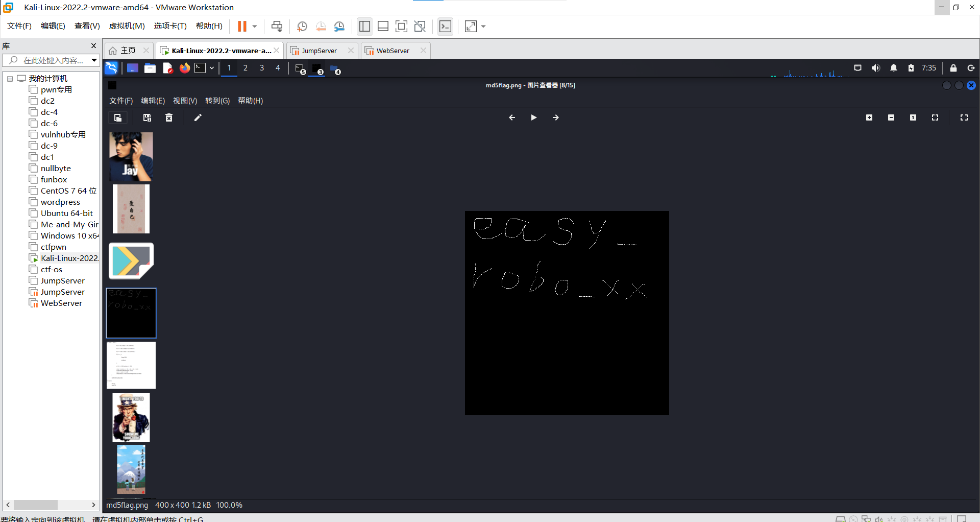The width and height of the screenshot is (980, 522).
Task: Click the log out icon in Kali panel
Action: click(971, 68)
